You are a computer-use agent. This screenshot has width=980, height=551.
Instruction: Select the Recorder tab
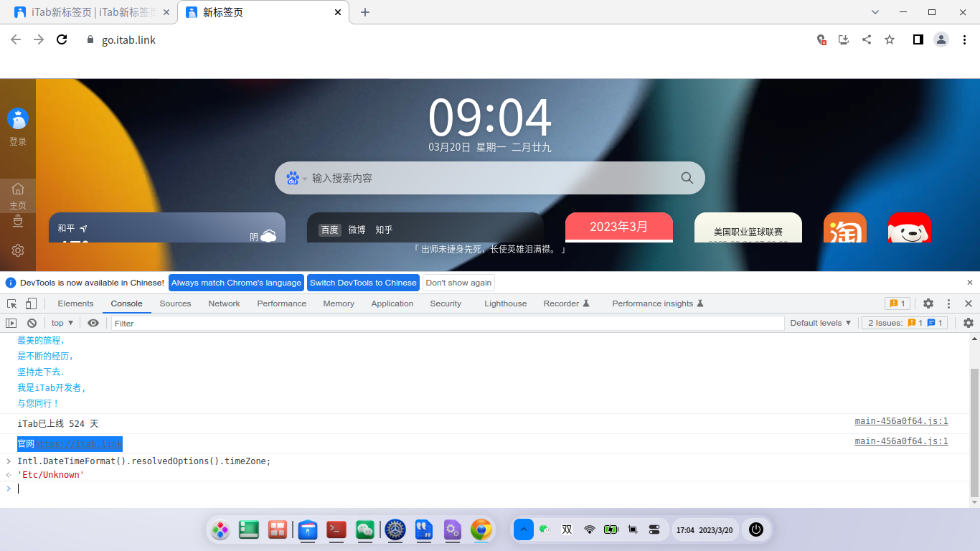click(566, 303)
